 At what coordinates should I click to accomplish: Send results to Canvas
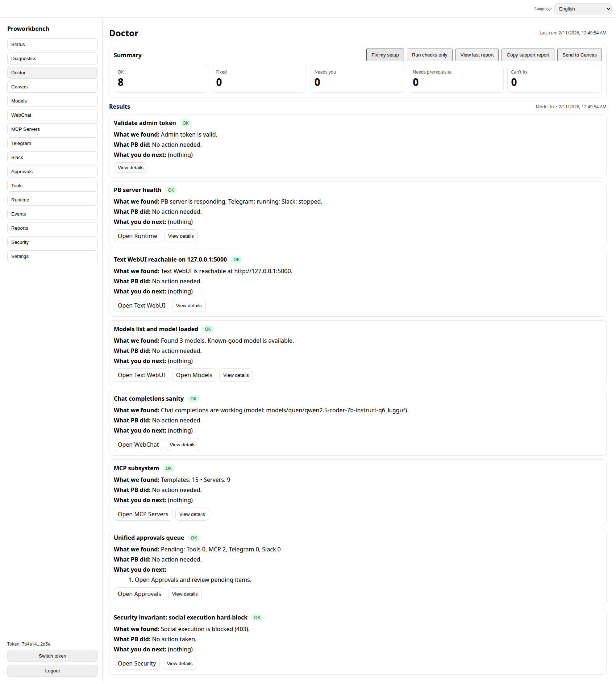579,55
